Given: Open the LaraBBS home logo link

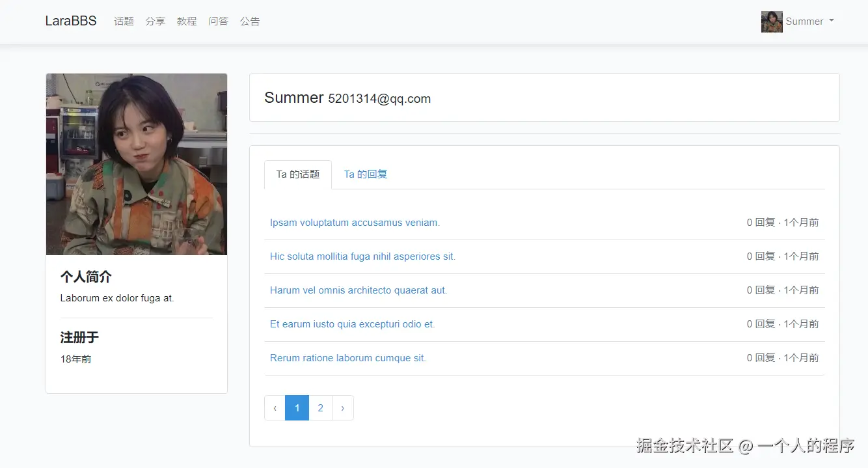Looking at the screenshot, I should (x=71, y=21).
